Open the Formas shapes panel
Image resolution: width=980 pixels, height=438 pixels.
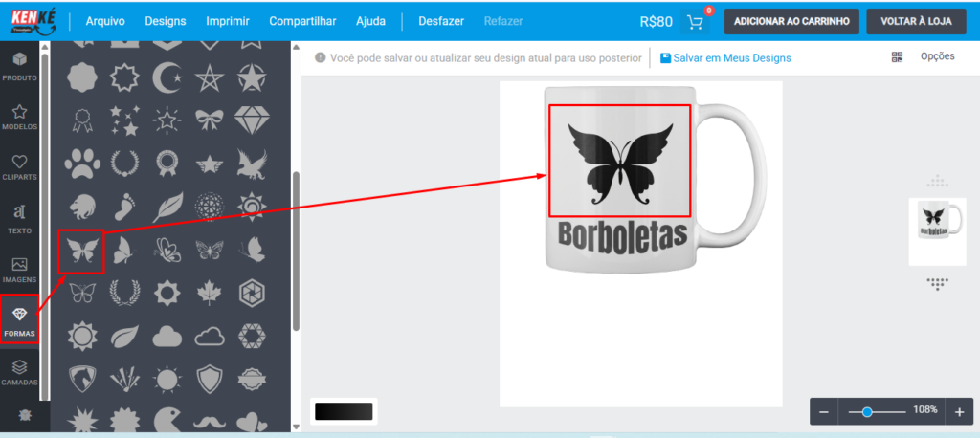click(x=19, y=321)
